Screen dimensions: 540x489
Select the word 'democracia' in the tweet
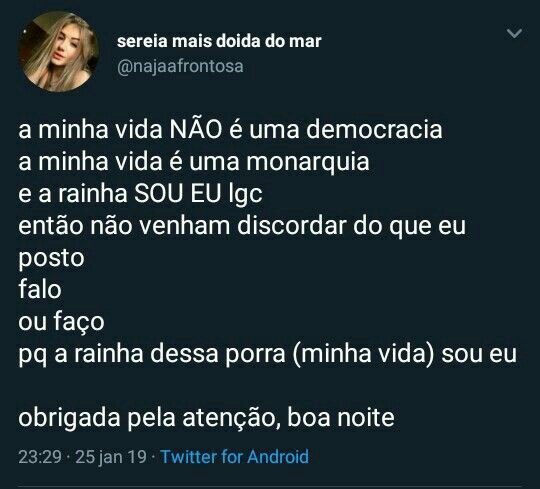(x=374, y=129)
